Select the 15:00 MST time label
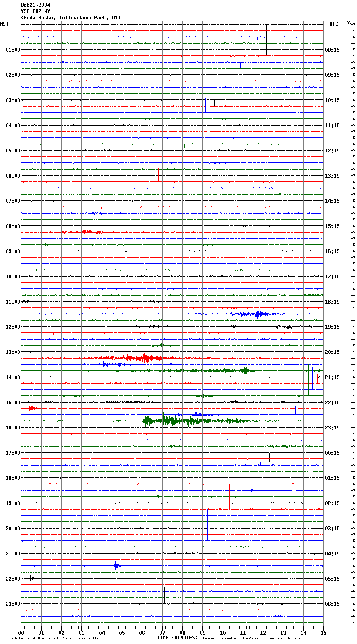 click(13, 403)
